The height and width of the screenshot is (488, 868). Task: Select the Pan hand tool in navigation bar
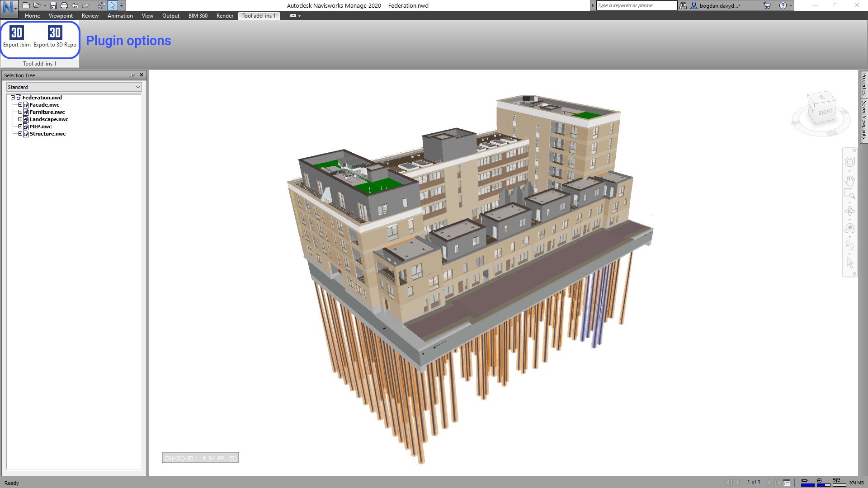pos(849,181)
